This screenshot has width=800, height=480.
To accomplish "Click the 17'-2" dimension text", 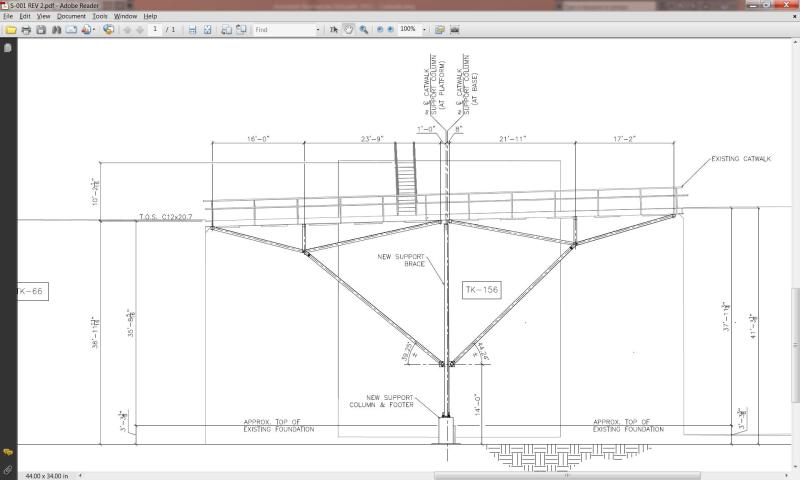I will pyautogui.click(x=625, y=139).
